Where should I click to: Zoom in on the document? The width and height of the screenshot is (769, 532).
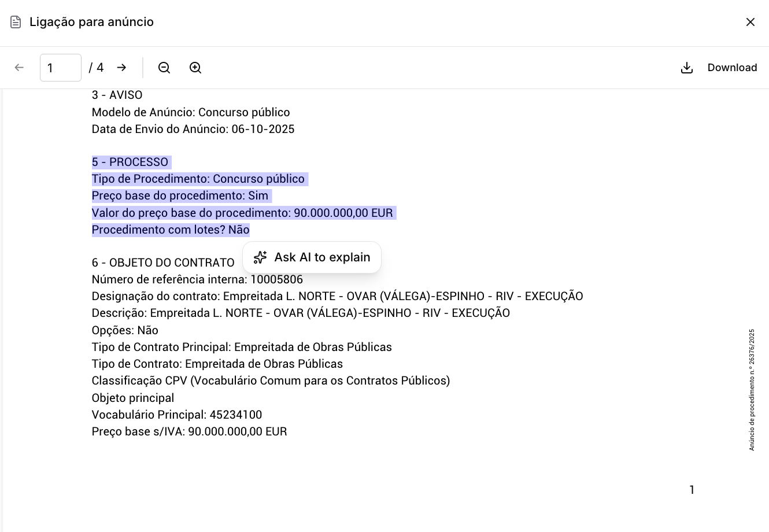point(195,68)
